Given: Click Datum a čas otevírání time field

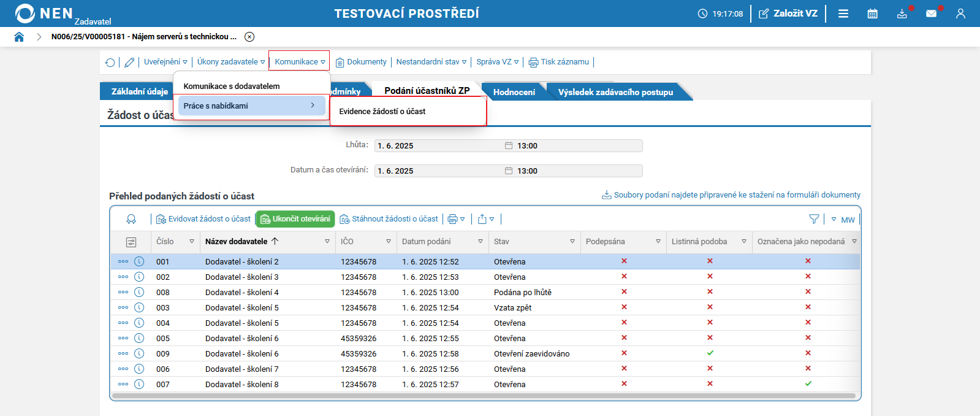Looking at the screenshot, I should (x=579, y=171).
